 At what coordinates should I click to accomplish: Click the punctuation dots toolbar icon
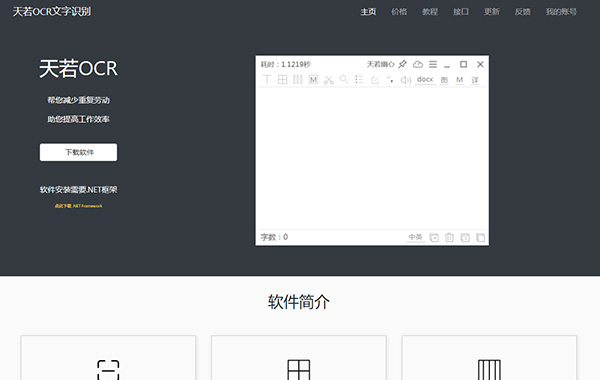(390, 79)
